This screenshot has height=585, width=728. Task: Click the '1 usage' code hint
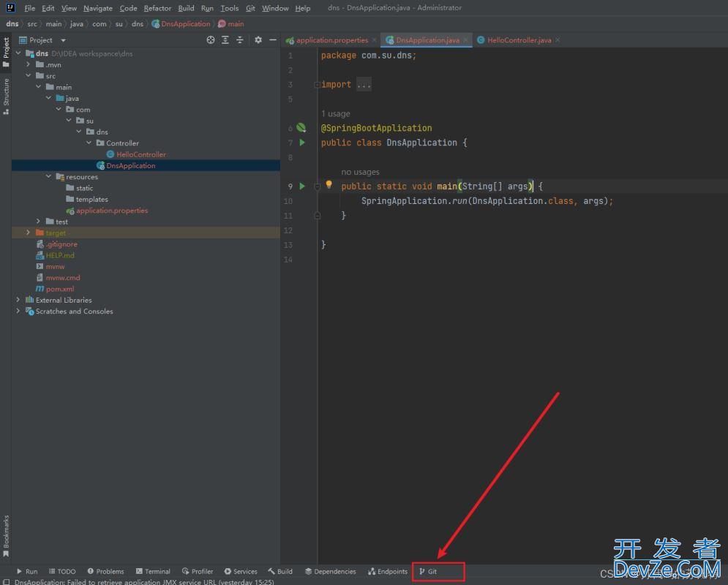[336, 113]
